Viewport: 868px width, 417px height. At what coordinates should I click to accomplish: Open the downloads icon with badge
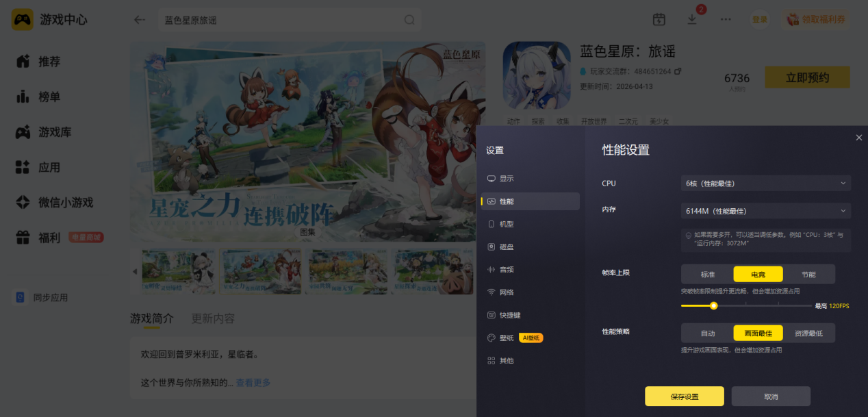click(693, 19)
